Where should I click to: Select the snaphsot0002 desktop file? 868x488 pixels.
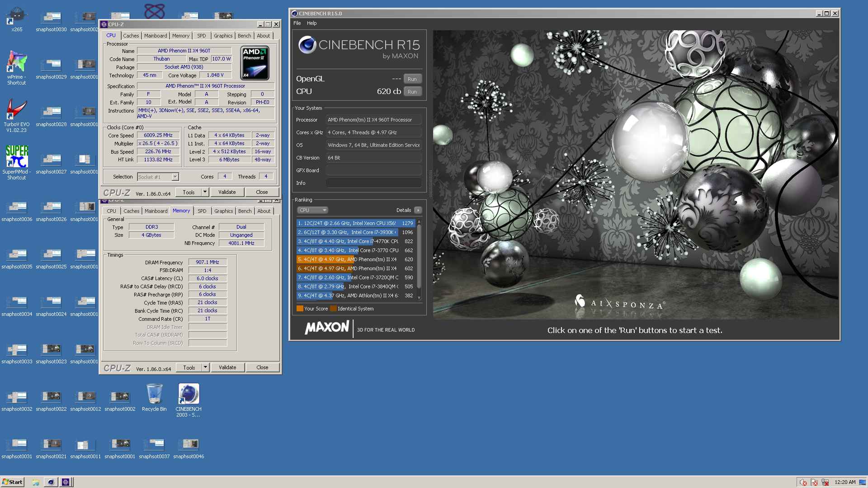point(120,401)
